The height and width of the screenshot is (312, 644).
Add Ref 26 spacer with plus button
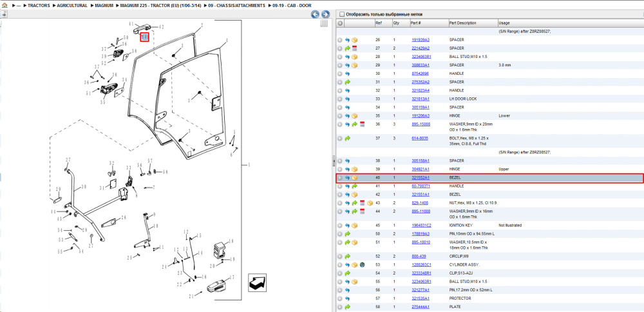[x=339, y=40]
